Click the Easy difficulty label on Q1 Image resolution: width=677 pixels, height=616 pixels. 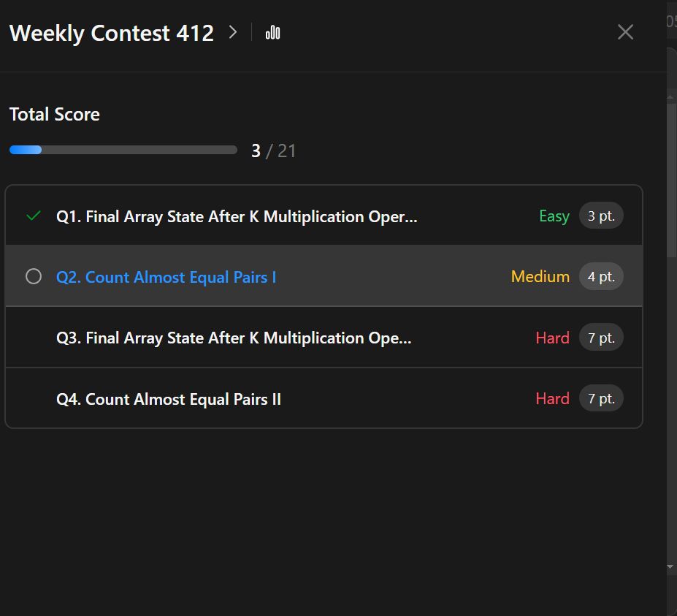click(554, 216)
